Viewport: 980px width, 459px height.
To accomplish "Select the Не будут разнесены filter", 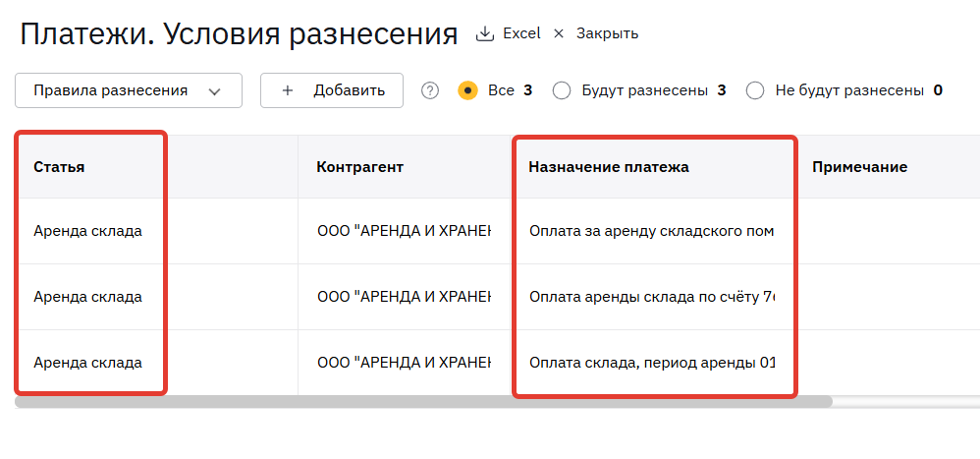I will pyautogui.click(x=755, y=90).
